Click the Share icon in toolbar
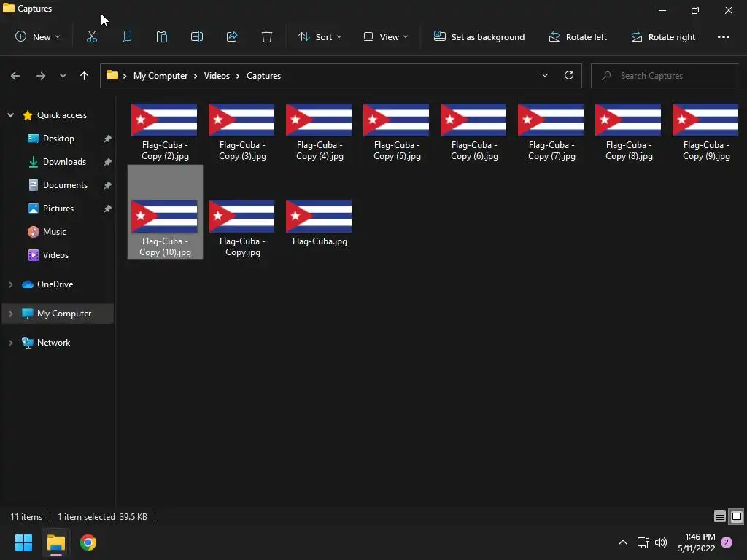 pos(232,36)
